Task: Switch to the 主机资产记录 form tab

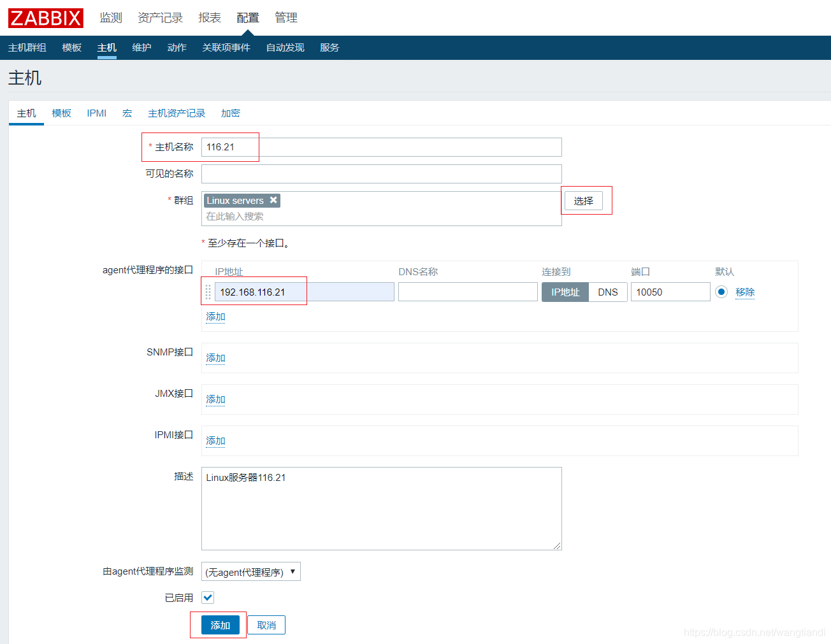Action: tap(177, 113)
